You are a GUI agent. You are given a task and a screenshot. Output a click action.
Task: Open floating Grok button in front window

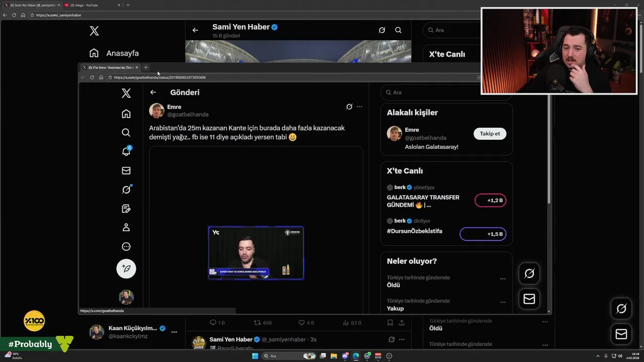point(529,274)
